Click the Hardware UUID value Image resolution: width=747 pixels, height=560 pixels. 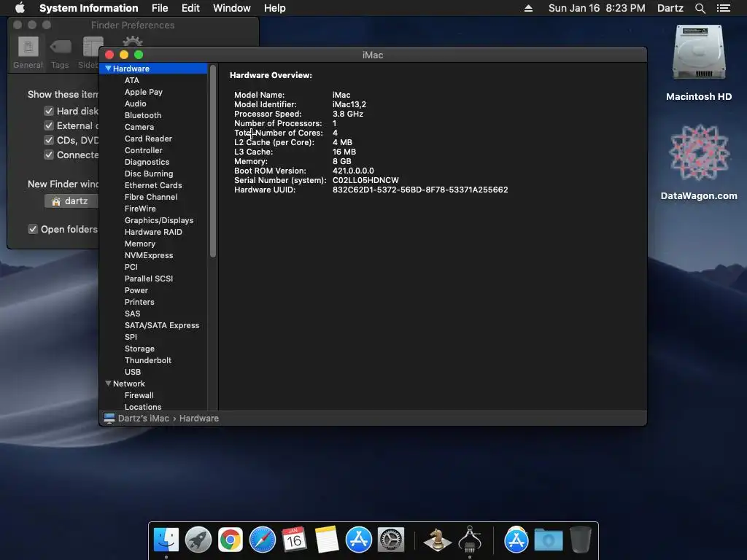pos(419,190)
